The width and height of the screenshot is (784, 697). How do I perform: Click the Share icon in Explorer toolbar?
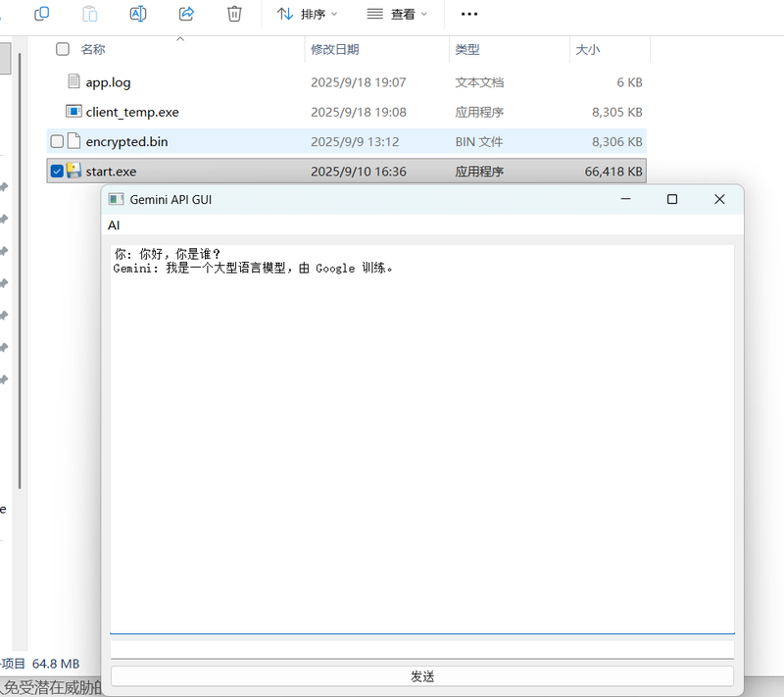(x=186, y=14)
